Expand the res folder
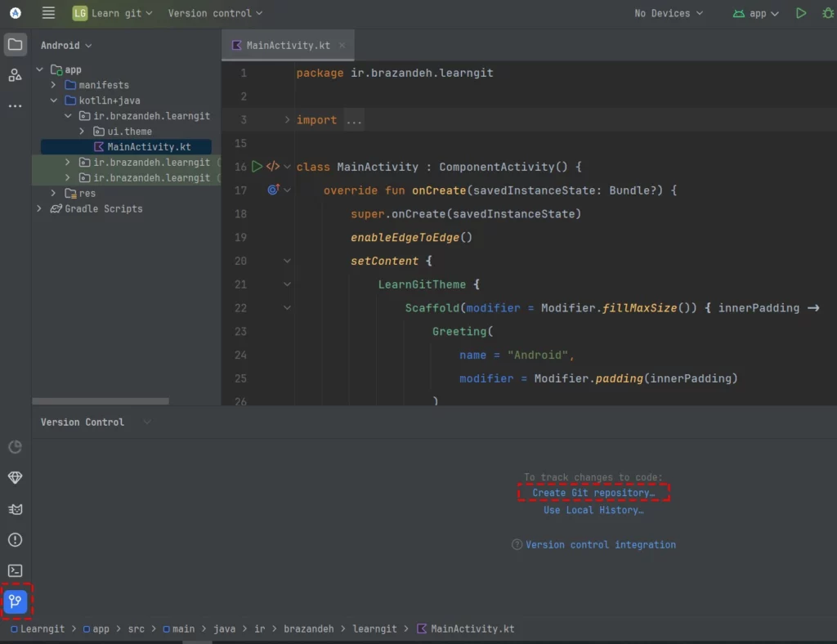This screenshot has width=837, height=644. click(53, 193)
